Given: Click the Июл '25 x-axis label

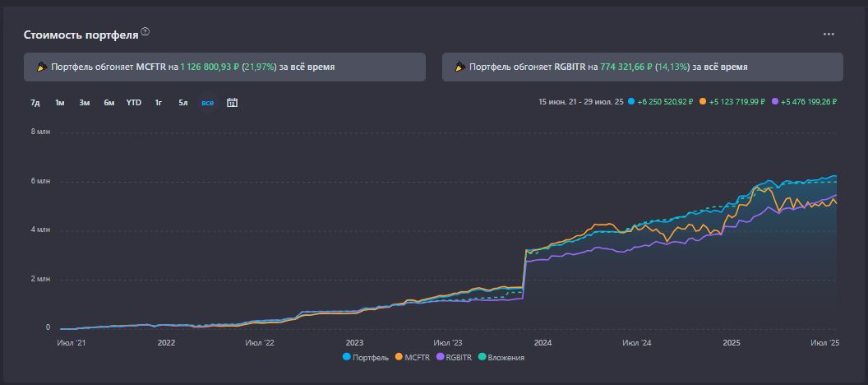Looking at the screenshot, I should click(824, 343).
